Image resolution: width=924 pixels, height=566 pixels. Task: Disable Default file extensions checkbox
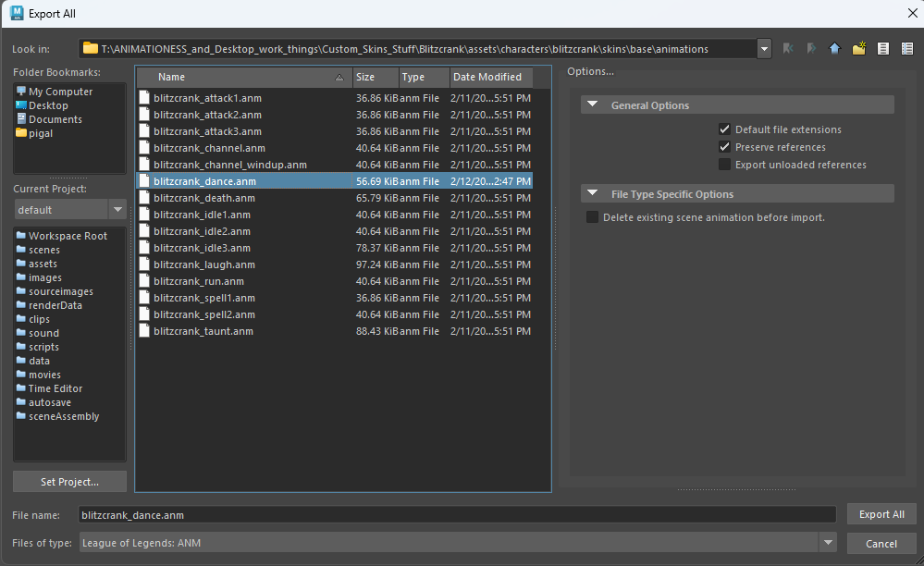click(x=725, y=129)
